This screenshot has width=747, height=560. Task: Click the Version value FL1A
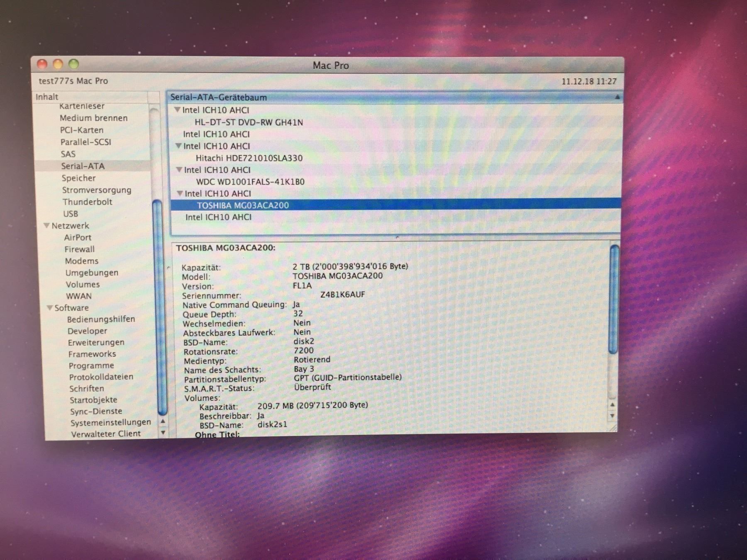(302, 285)
